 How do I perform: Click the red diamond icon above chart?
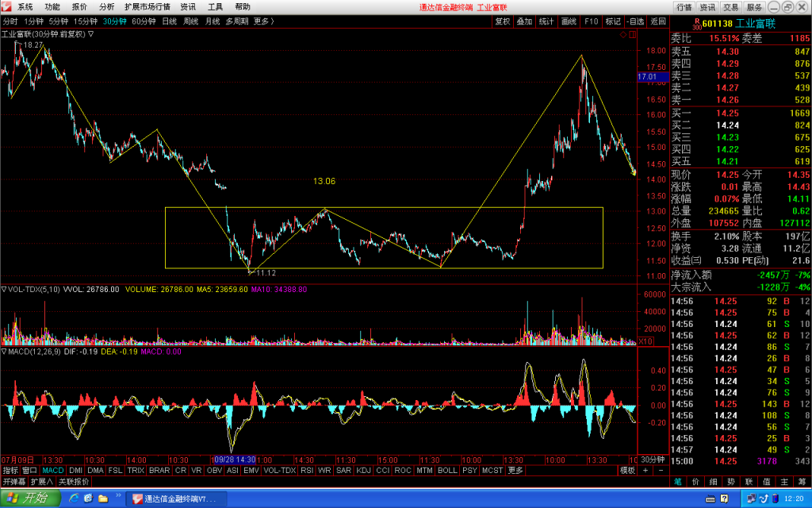[623, 34]
